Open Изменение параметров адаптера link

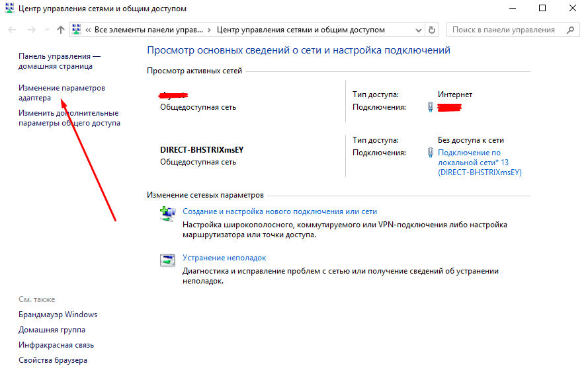[x=62, y=93]
